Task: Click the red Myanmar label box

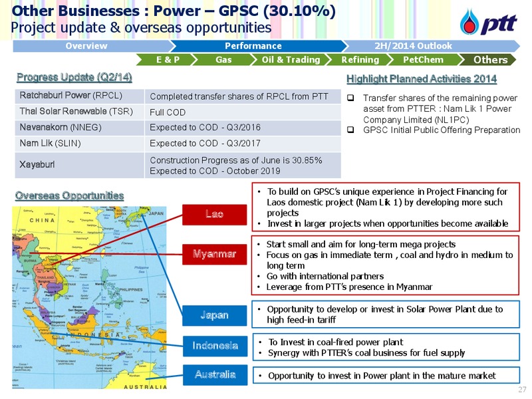Action: pos(214,254)
